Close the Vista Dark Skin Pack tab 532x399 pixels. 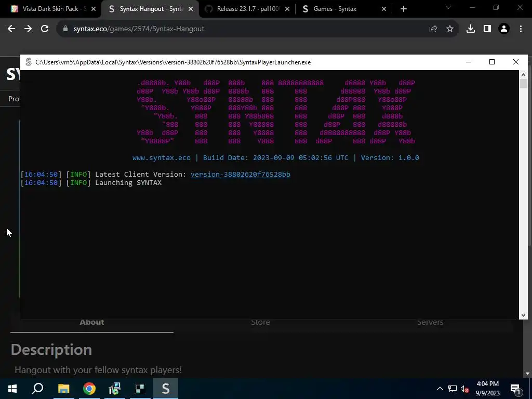[94, 9]
